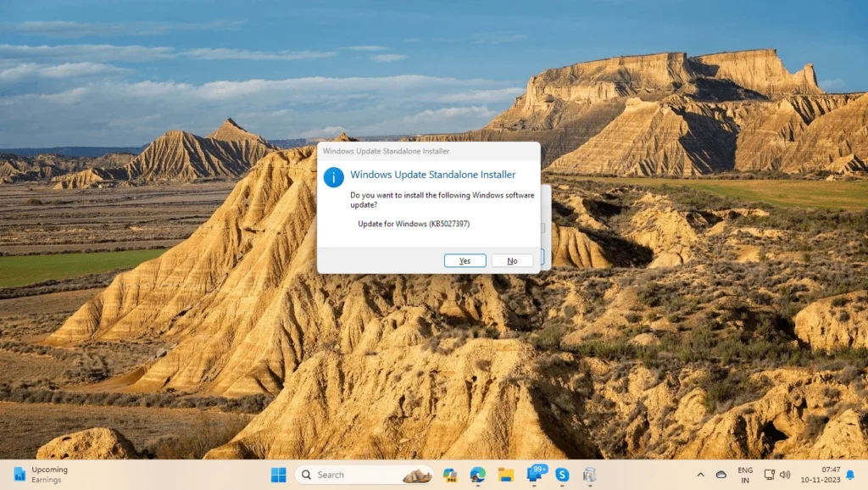
Task: Open File Explorer from taskbar
Action: [x=506, y=475]
